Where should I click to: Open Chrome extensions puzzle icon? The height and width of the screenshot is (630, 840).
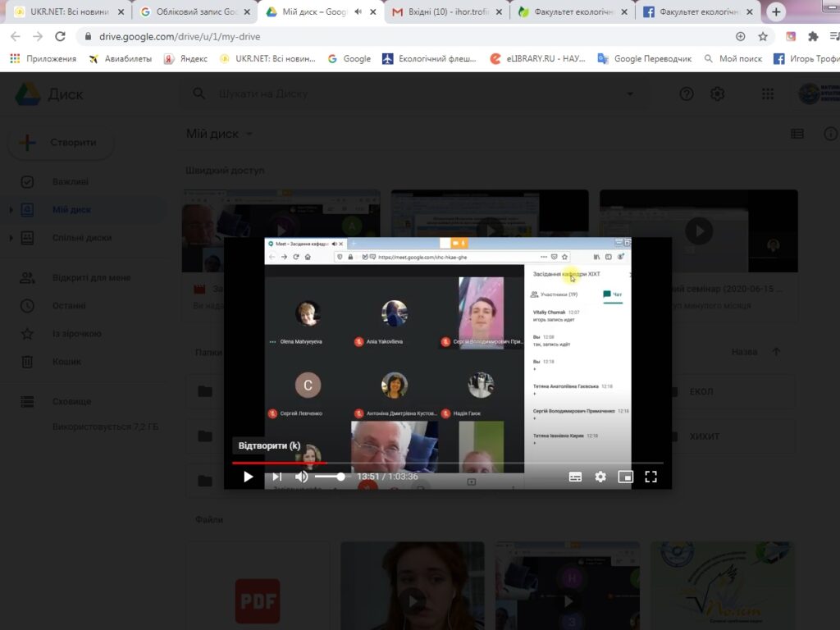(x=813, y=37)
